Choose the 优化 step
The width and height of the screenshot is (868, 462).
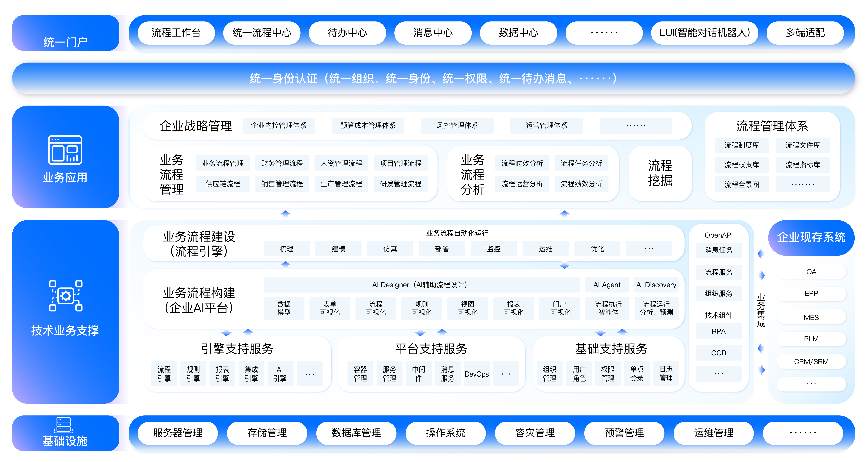coord(597,249)
